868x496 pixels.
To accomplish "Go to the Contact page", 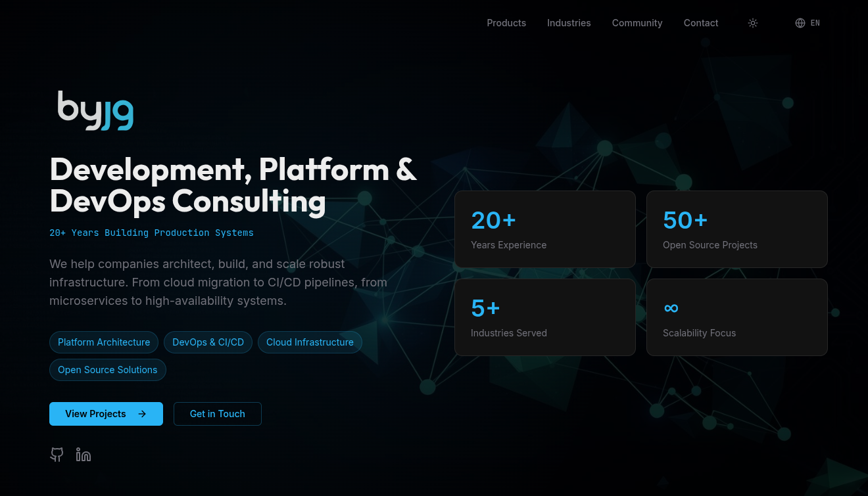I will [701, 23].
